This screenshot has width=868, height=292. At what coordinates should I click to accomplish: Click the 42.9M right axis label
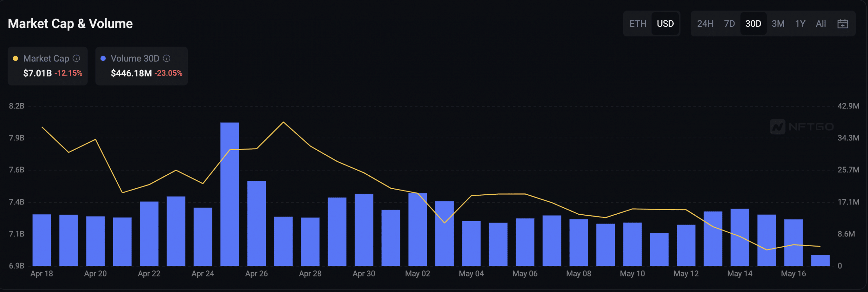[848, 106]
